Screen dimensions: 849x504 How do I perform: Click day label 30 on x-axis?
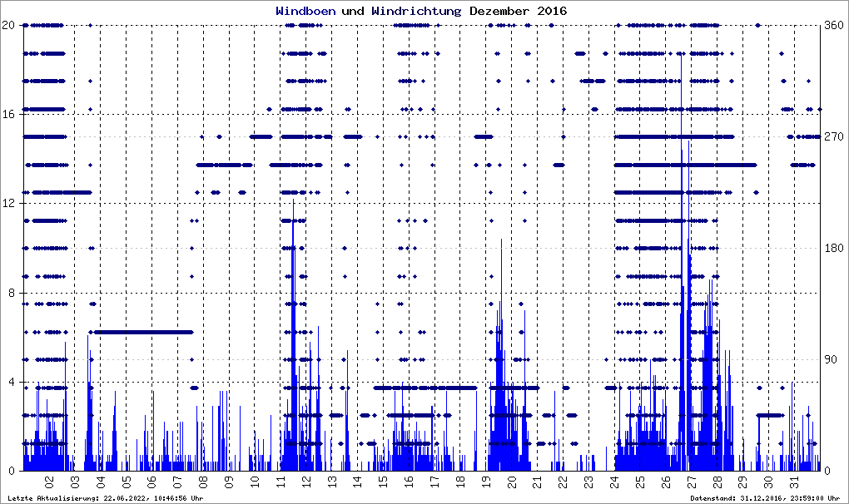[769, 481]
